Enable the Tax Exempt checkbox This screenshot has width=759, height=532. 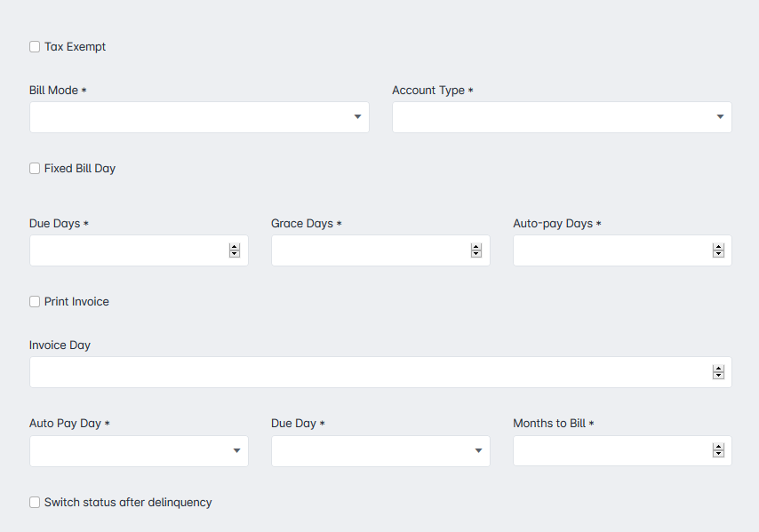coord(35,47)
